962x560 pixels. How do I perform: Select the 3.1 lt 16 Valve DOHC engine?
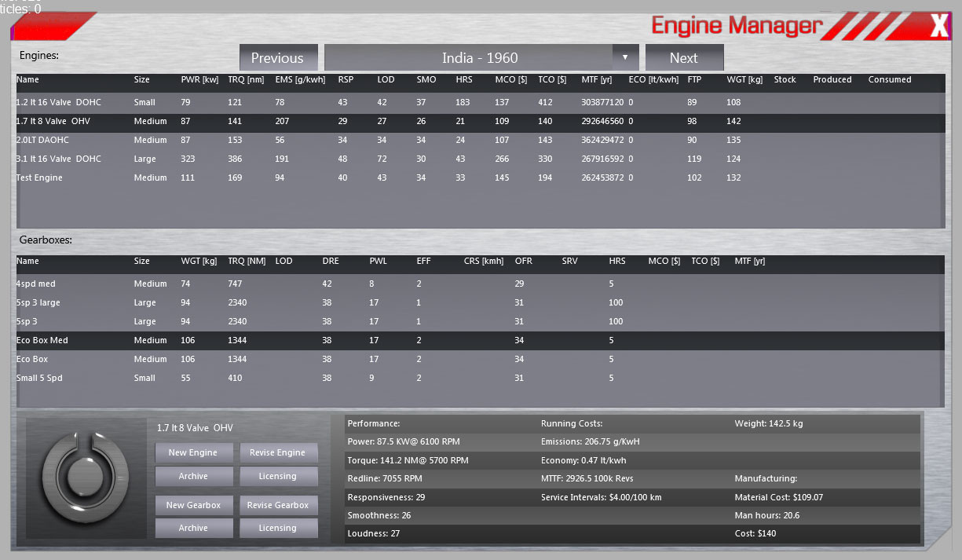click(x=480, y=159)
